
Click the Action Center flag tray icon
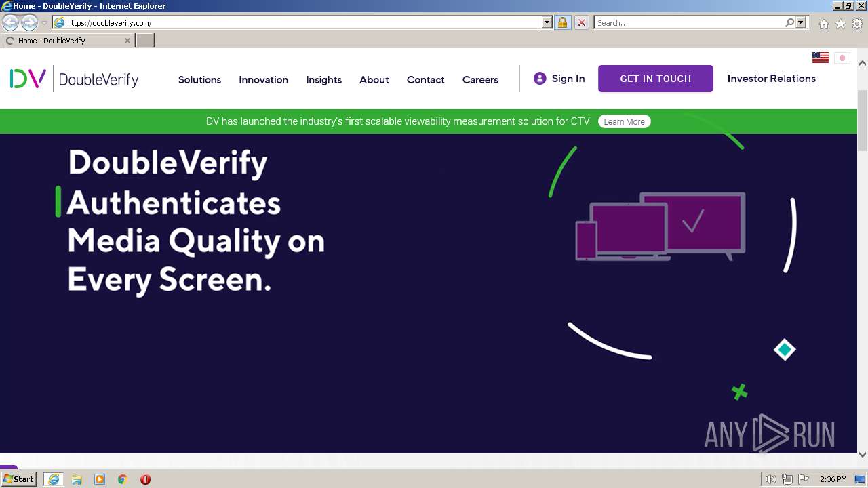(804, 479)
